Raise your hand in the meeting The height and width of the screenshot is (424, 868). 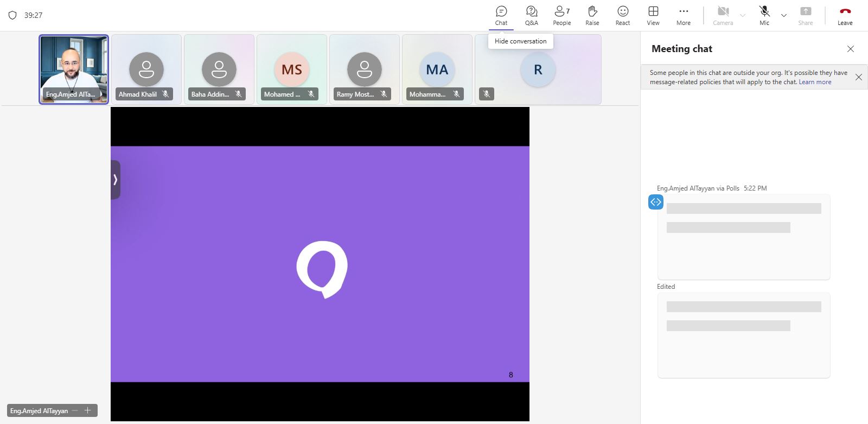pos(592,15)
